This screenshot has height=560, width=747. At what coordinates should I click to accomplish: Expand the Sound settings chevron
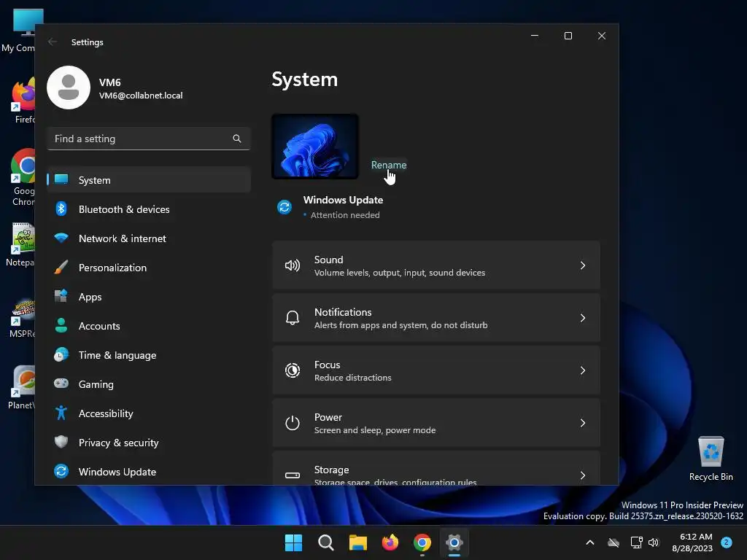pyautogui.click(x=583, y=265)
